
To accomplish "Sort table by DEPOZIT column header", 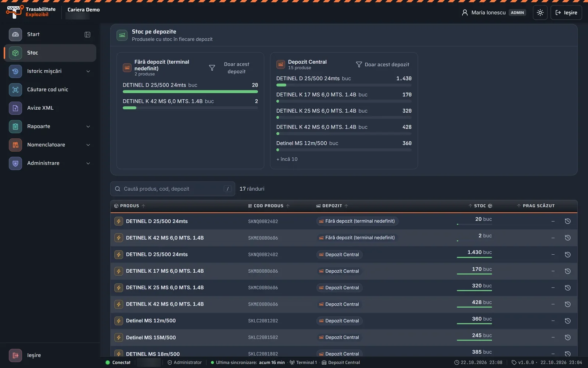I will pos(332,206).
